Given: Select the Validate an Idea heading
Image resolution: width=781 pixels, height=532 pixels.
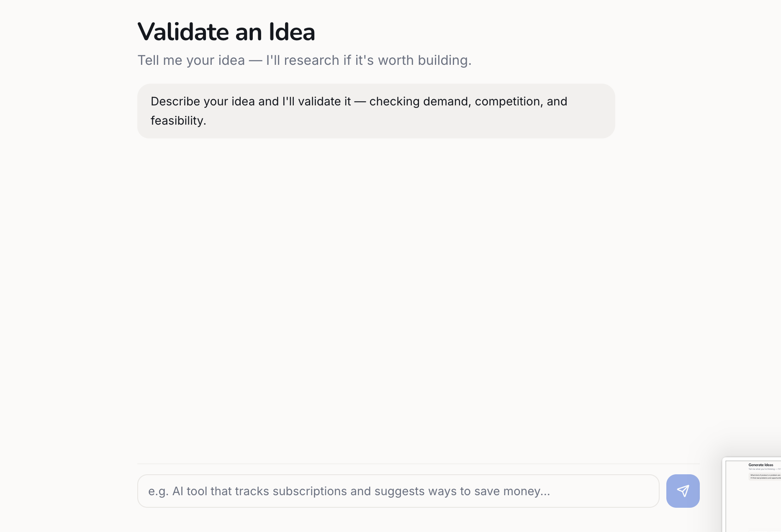Looking at the screenshot, I should click(x=226, y=31).
